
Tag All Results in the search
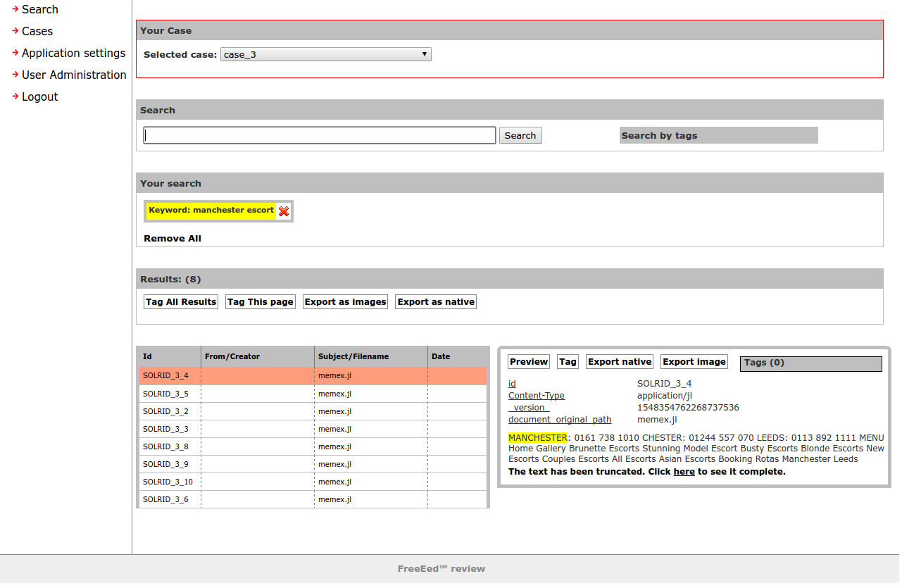click(x=180, y=301)
